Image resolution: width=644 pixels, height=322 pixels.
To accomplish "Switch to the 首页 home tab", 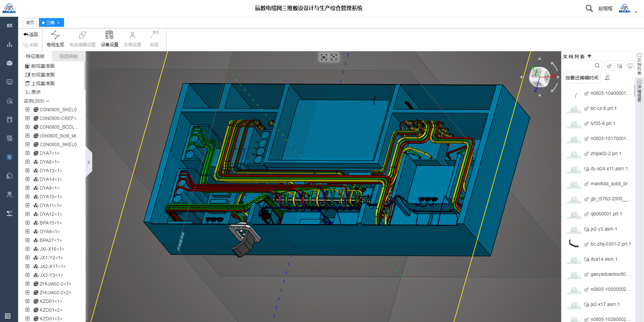I will (30, 22).
